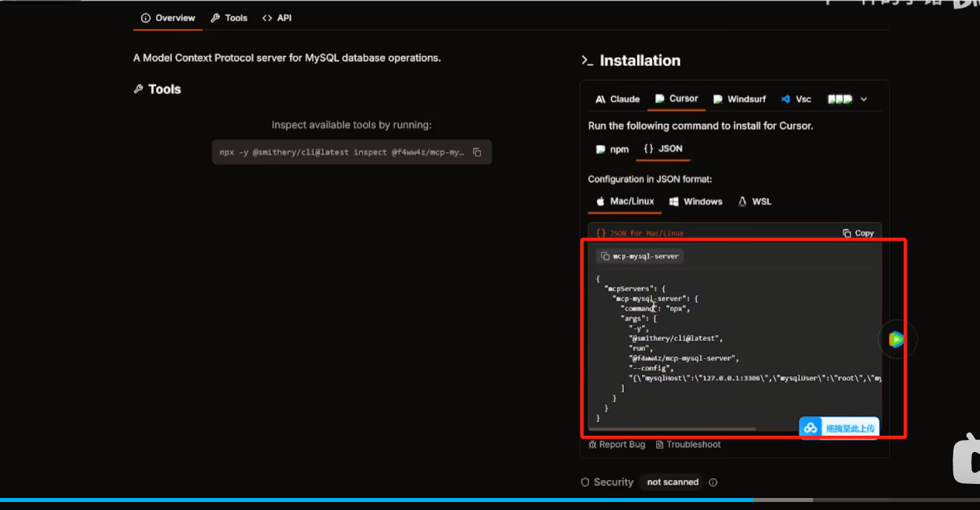980x510 pixels.
Task: Click the "--config" line in JSON
Action: [651, 368]
